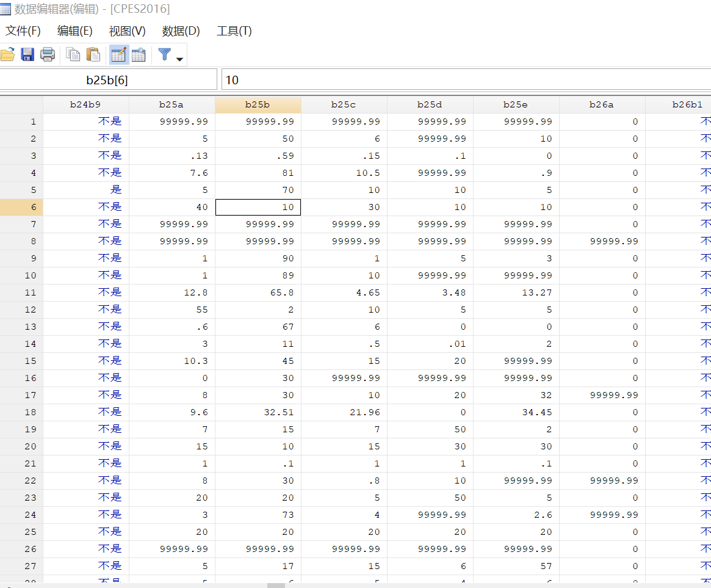Click the Copy icon in toolbar
This screenshot has width=711, height=588.
(x=73, y=55)
